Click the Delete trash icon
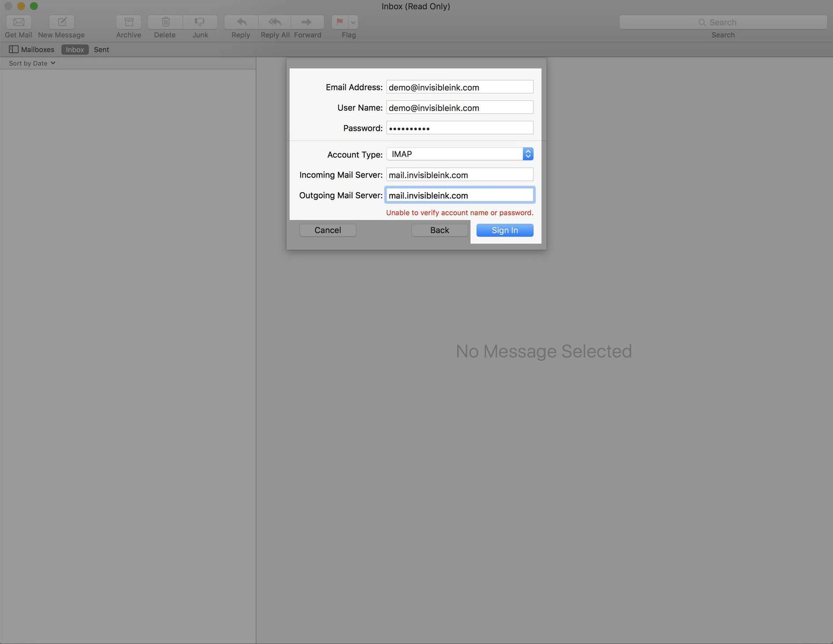 [x=165, y=22]
